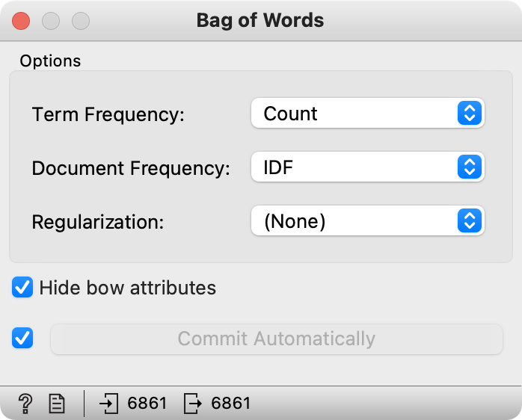Click the input data arrow icon
The height and width of the screenshot is (420, 522).
click(x=109, y=404)
